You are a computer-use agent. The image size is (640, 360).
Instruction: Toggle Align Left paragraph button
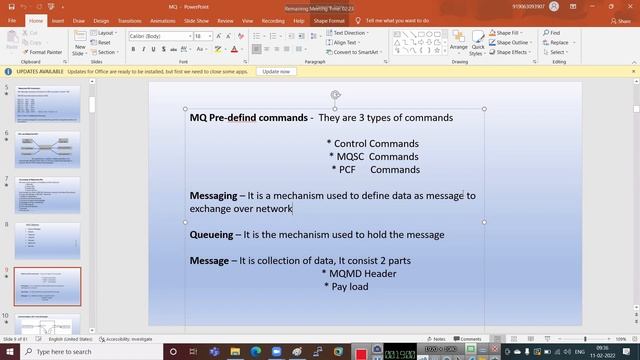coord(256,49)
